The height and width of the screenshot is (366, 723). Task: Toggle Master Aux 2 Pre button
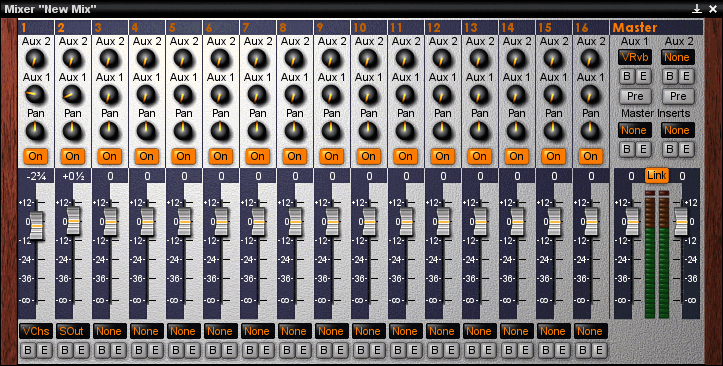678,96
